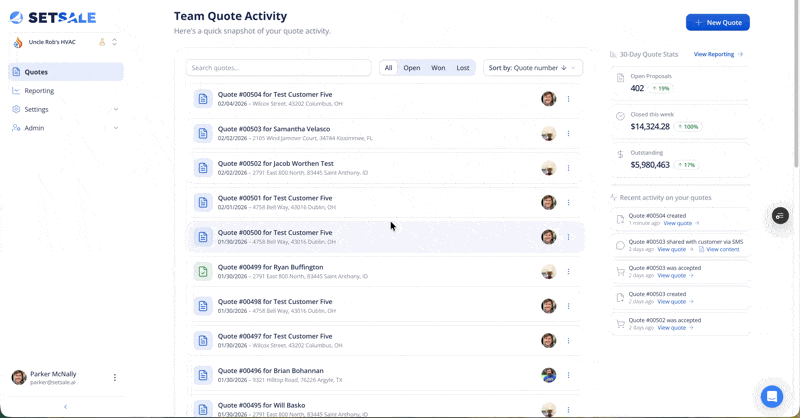The image size is (800, 418).
Task: Click View quote under Quote #00503 shared via SMS
Action: click(x=675, y=250)
